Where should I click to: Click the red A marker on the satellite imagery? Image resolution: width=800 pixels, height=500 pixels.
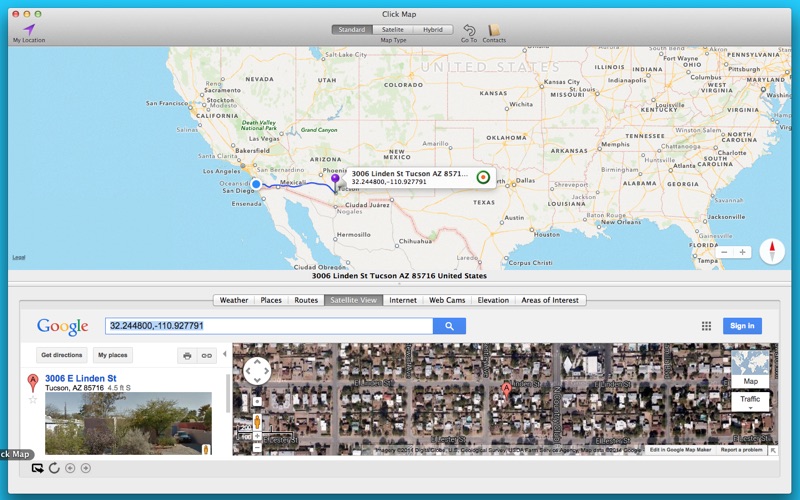[x=506, y=390]
